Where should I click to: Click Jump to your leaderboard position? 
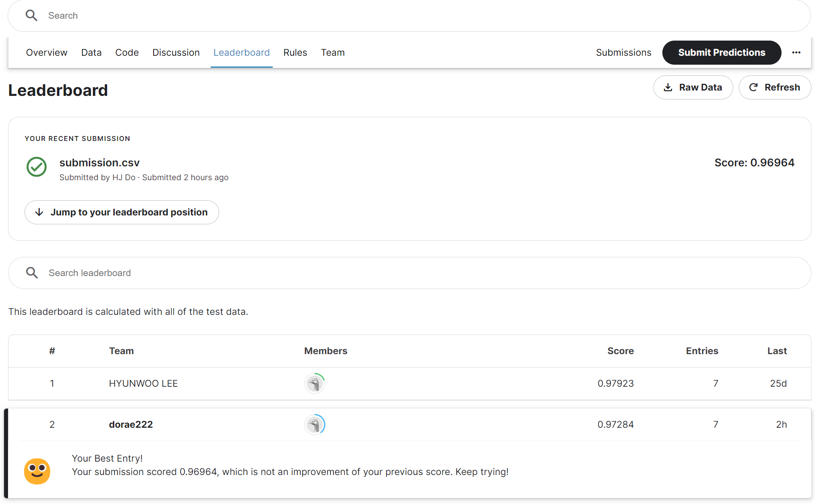121,212
